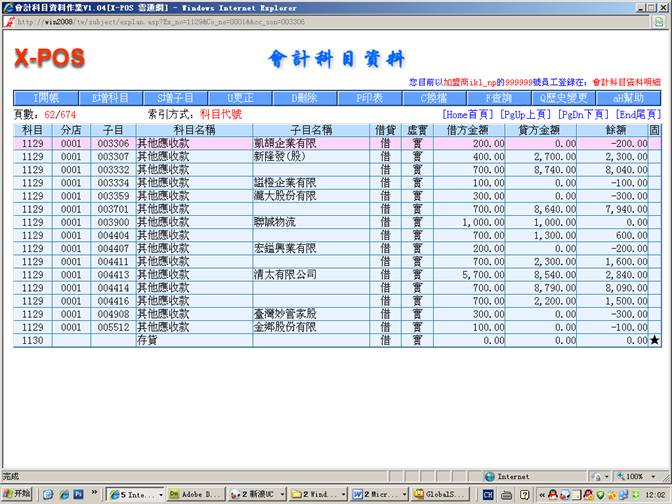Click the D刪除 delete button

point(303,98)
